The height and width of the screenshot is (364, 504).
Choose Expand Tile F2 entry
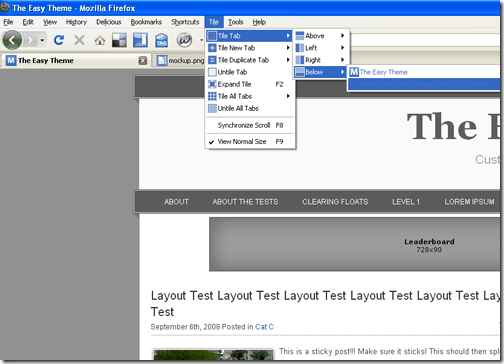(249, 84)
